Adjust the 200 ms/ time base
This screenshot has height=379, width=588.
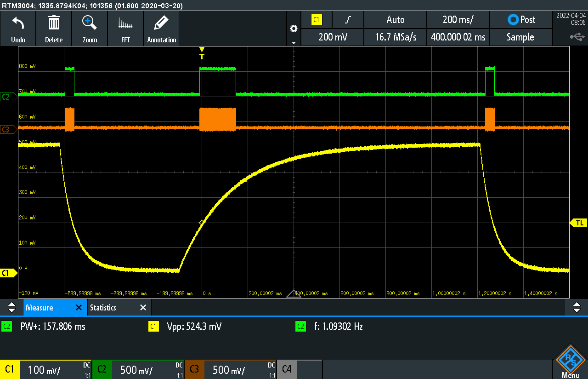coord(458,20)
